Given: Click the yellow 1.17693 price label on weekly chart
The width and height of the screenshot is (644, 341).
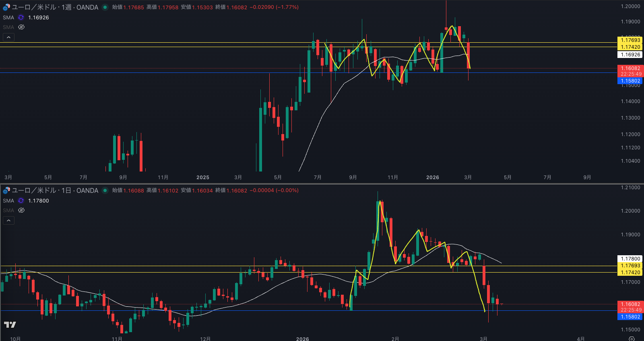Looking at the screenshot, I should click(x=630, y=40).
